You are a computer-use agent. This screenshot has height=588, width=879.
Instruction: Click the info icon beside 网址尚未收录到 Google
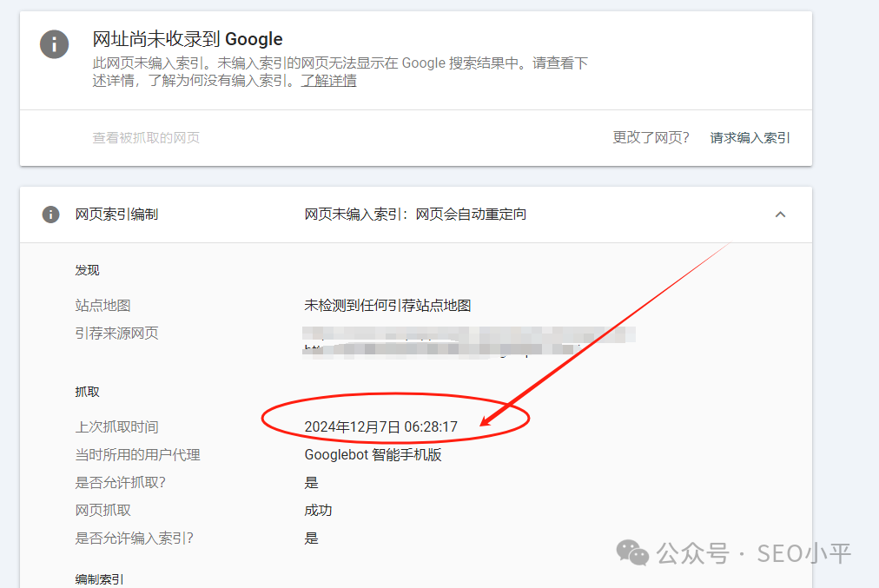55,44
